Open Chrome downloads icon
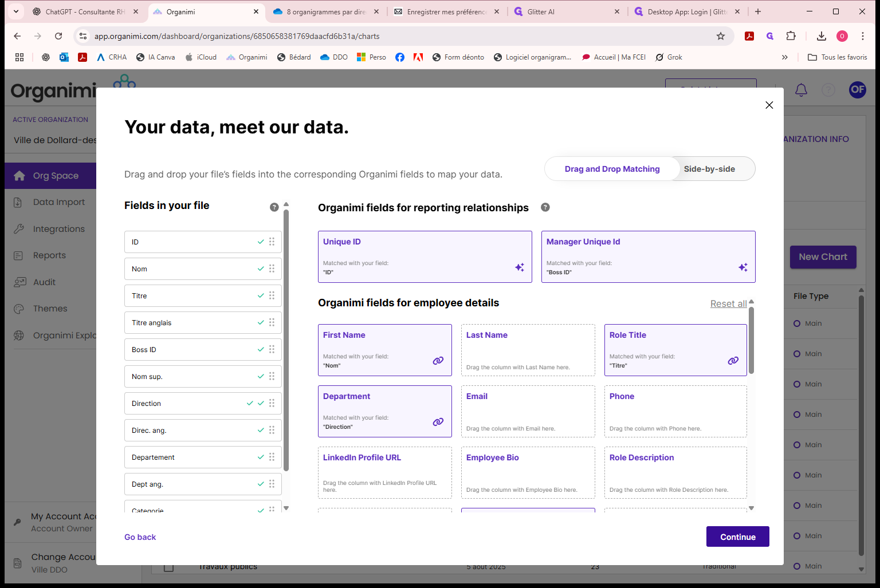Image resolution: width=880 pixels, height=588 pixels. pos(822,36)
